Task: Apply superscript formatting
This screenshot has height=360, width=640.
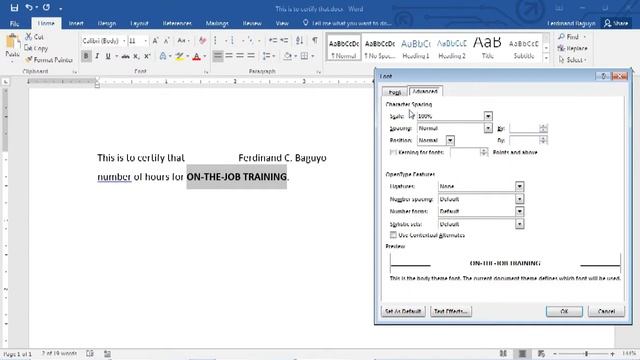Action: (147, 56)
